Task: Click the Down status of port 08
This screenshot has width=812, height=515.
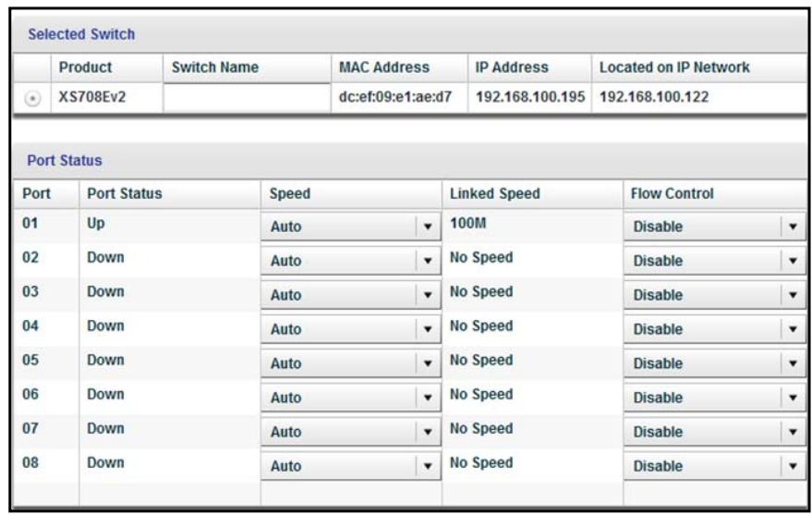Action: pyautogui.click(x=105, y=462)
